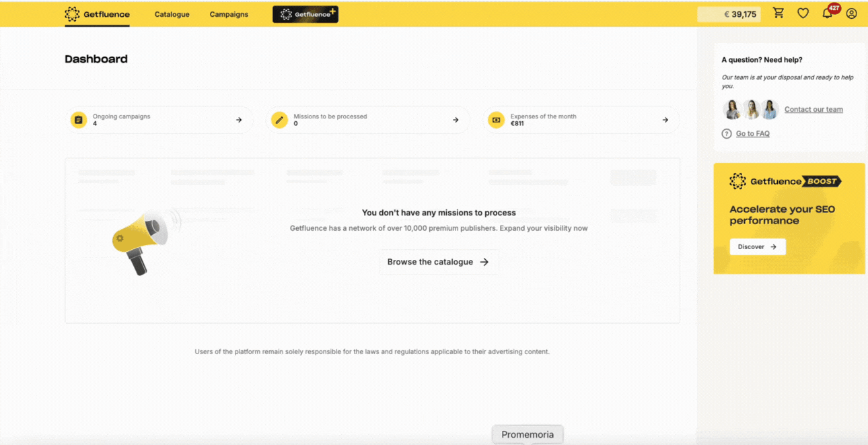This screenshot has height=445, width=868.
Task: Click the Getfluence logo in header
Action: [x=98, y=14]
